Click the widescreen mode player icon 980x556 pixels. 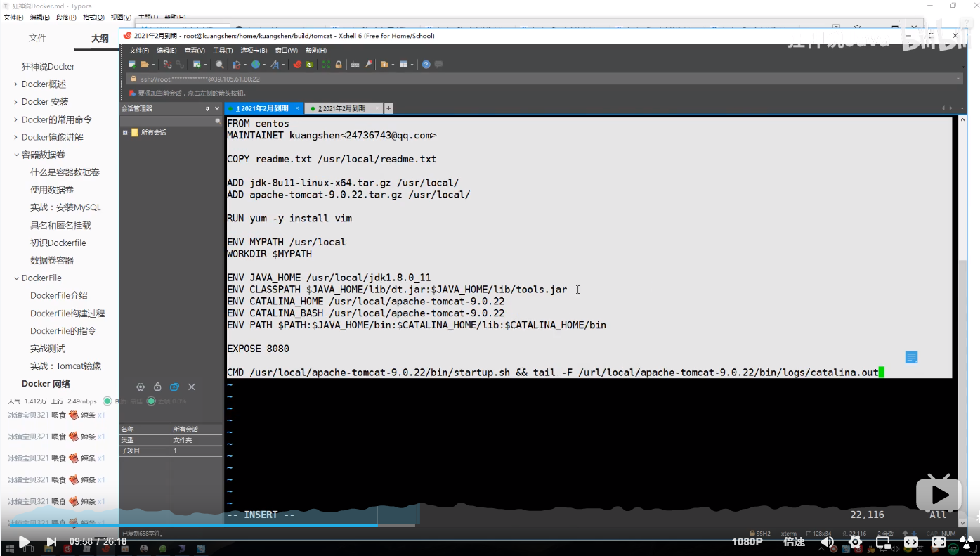(x=911, y=542)
